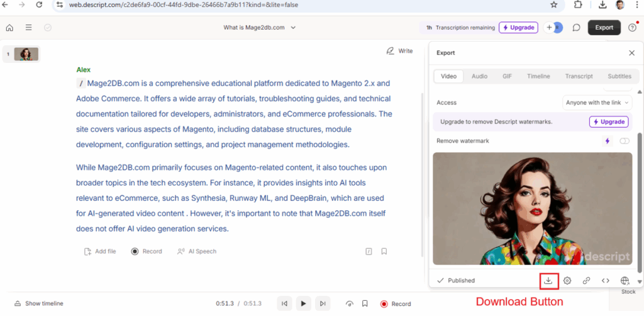644x316 pixels.
Task: Skip to previous with the back button
Action: click(x=284, y=303)
